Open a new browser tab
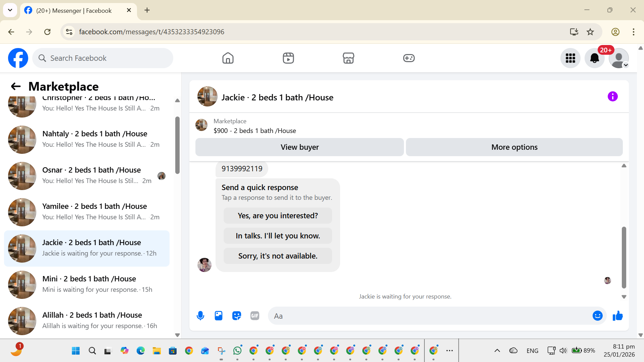This screenshot has height=362, width=644. [147, 10]
